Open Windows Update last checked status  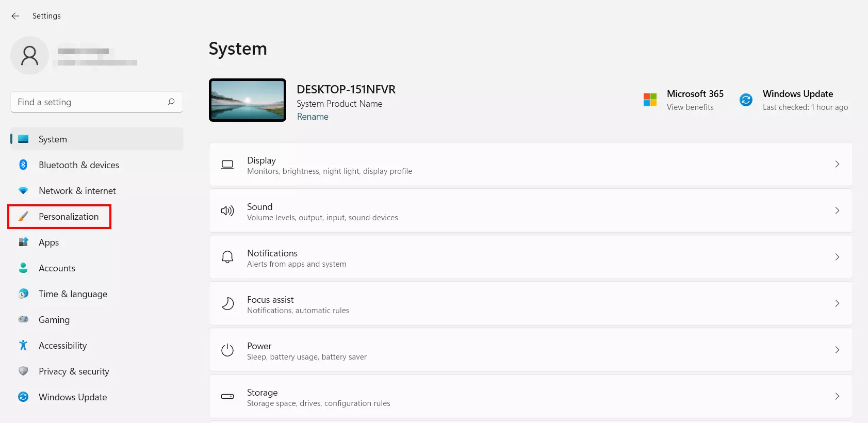point(805,107)
